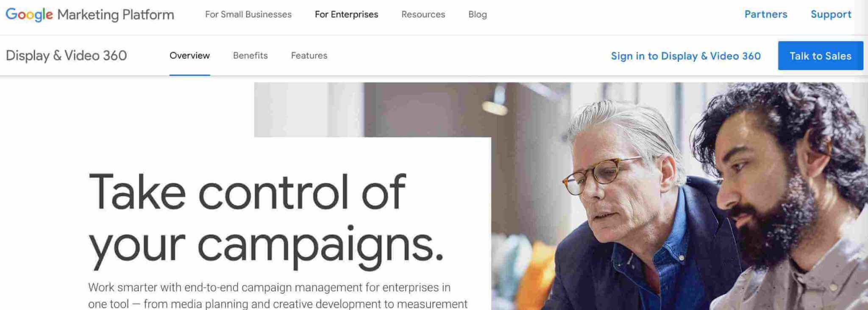Click the blue underline indicator below Overview
The image size is (868, 310).
(190, 74)
